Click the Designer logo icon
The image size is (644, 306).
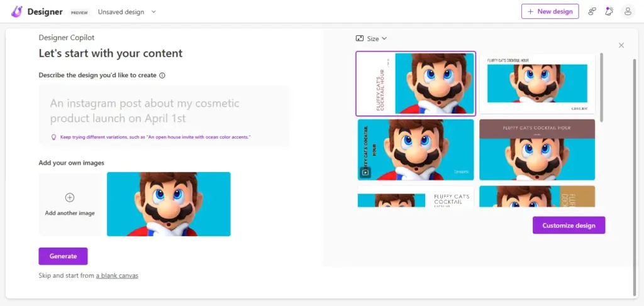coord(17,11)
